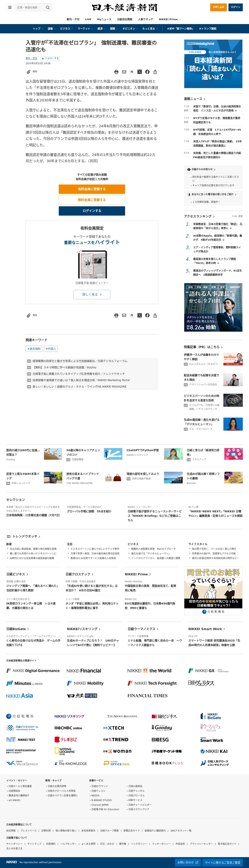Click the print icon above 関連キーワード
Screen dimensions: 249x868
pyautogui.click(x=116, y=315)
